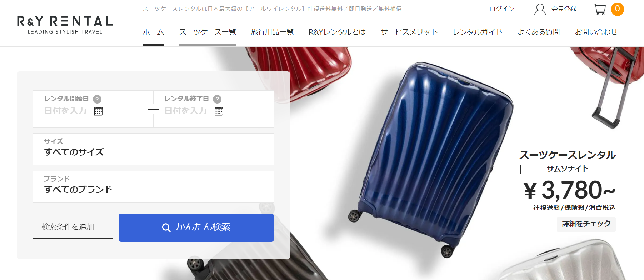Click the R&Y RENTAL logo

65,24
